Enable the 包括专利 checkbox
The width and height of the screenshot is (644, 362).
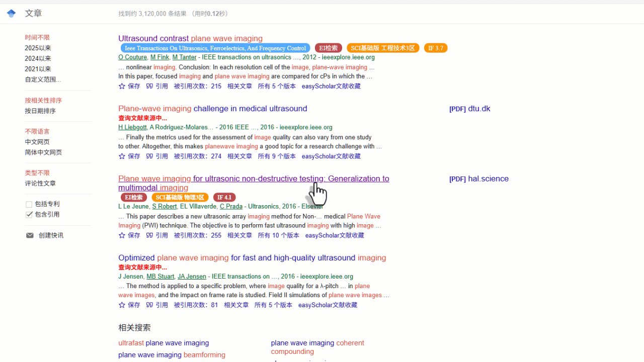[29, 204]
